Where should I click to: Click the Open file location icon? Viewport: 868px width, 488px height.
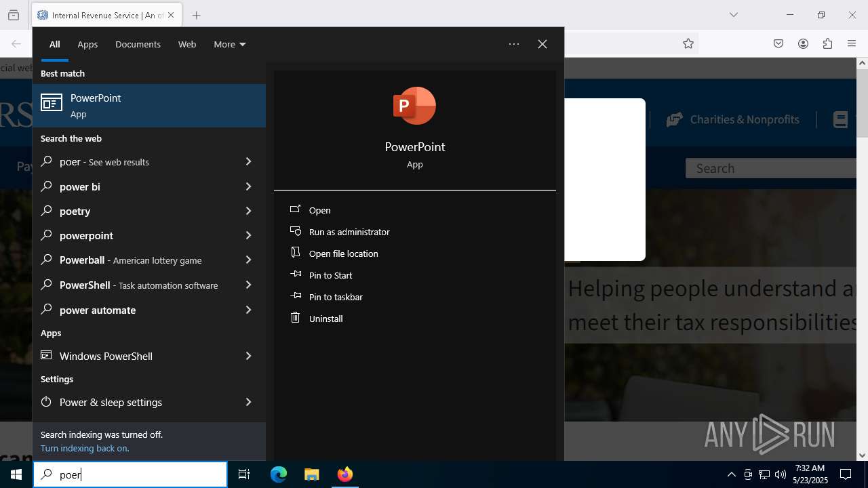295,253
